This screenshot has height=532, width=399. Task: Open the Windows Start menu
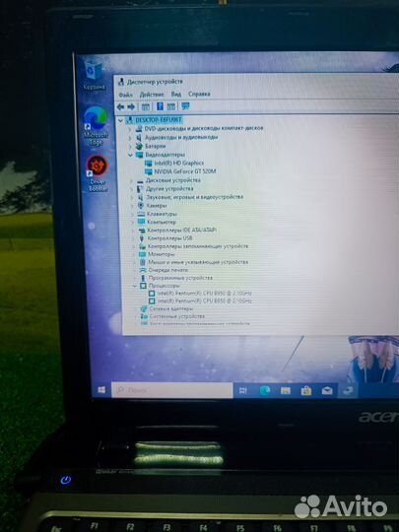click(101, 390)
